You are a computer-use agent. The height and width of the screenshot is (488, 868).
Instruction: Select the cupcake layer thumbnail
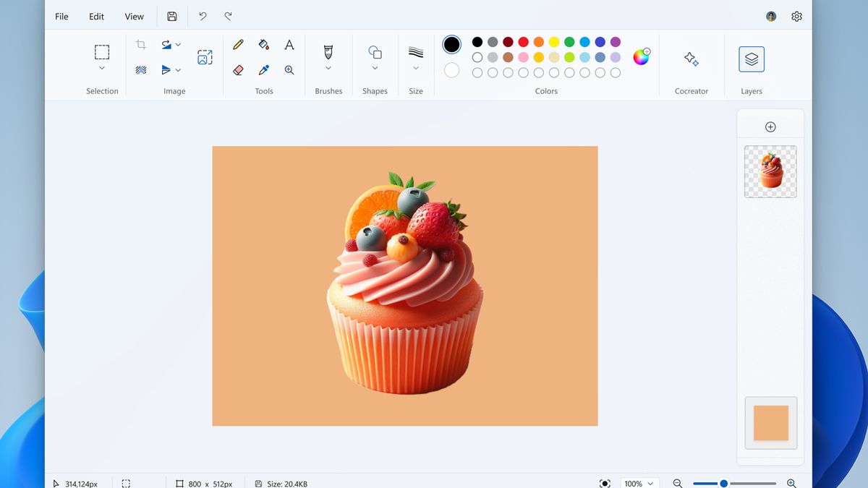770,171
